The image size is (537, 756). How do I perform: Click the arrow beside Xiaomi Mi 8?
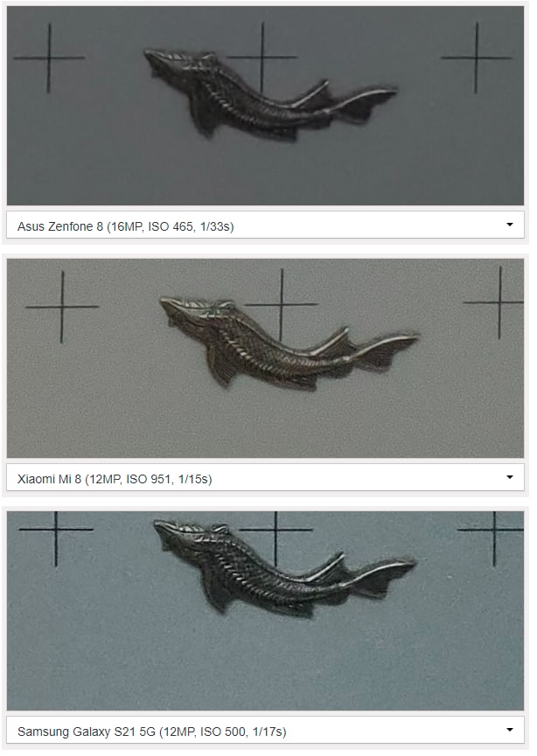pyautogui.click(x=510, y=477)
